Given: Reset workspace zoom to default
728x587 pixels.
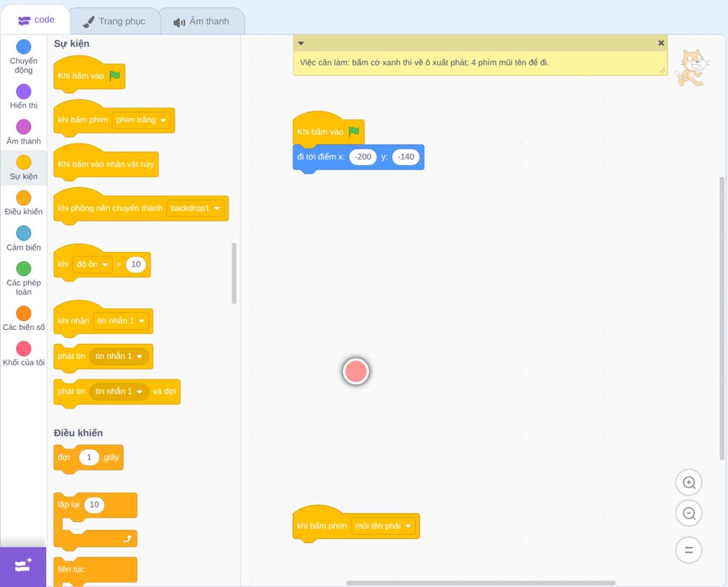Looking at the screenshot, I should (689, 550).
